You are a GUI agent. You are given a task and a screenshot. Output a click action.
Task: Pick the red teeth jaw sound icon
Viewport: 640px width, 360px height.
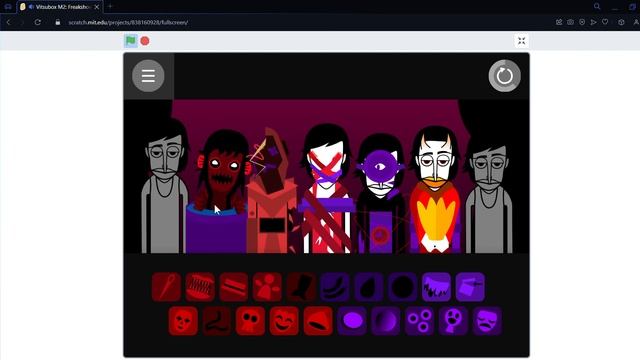click(x=200, y=287)
